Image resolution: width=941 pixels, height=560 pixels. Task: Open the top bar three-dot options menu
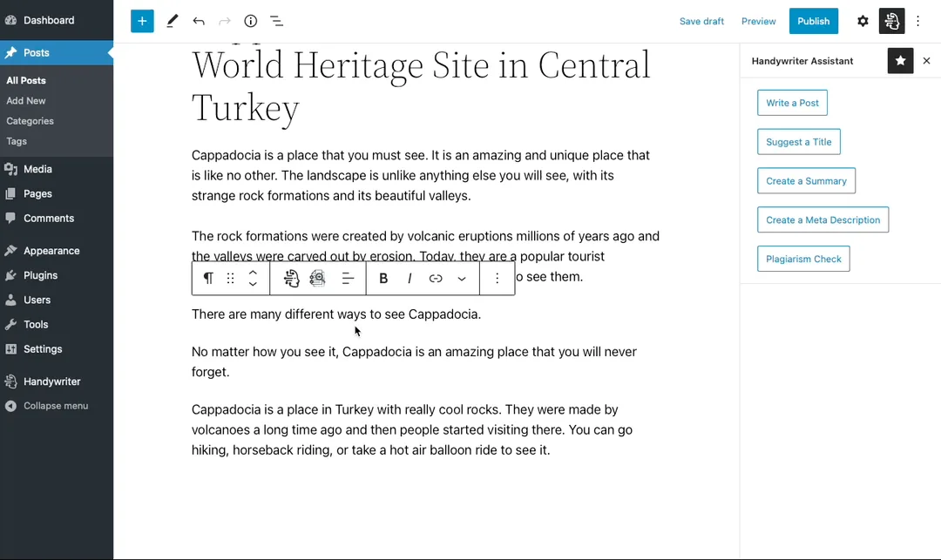[x=917, y=21]
